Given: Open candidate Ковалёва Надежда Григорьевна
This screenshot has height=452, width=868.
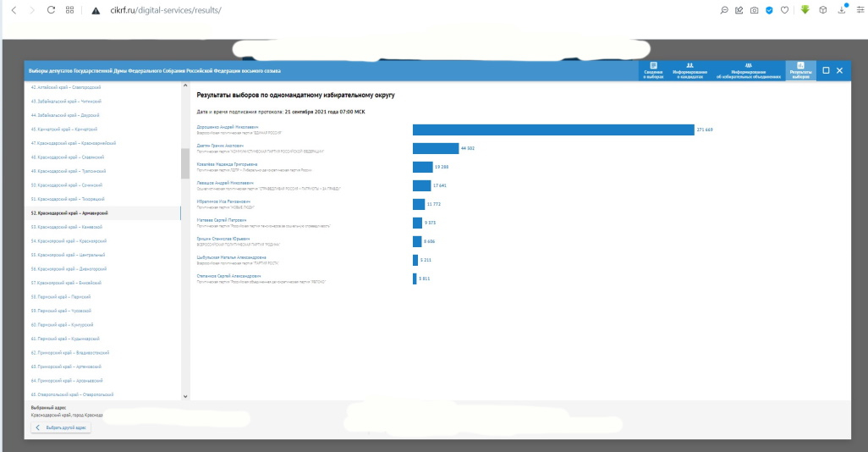Looking at the screenshot, I should click(227, 164).
